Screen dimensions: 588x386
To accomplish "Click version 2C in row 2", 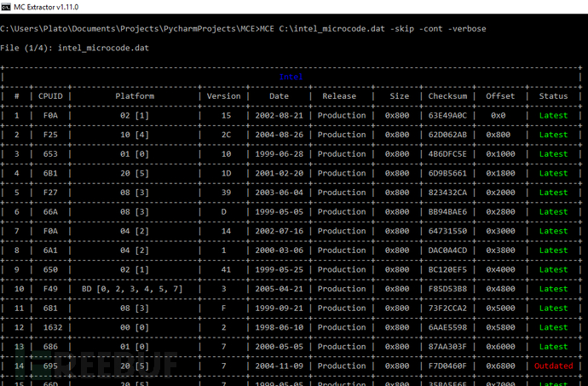I will pyautogui.click(x=226, y=135).
